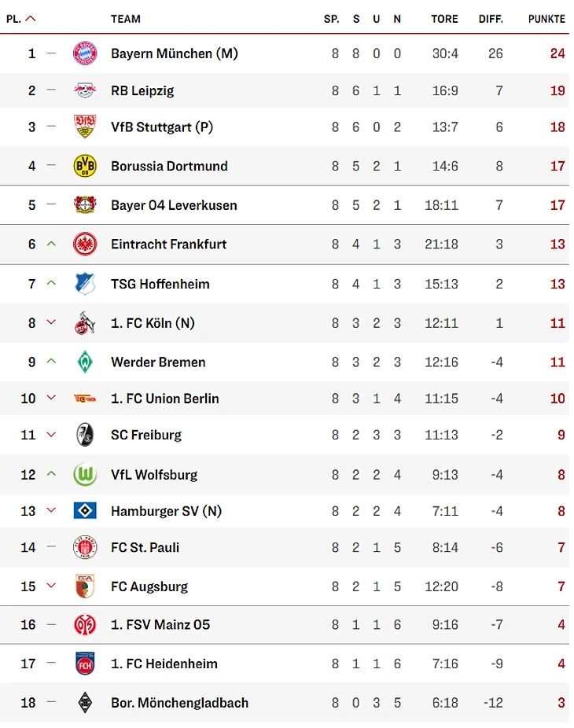Viewport: 574px width, 728px height.
Task: Click the Werder Bremen diamond logo
Action: [85, 362]
